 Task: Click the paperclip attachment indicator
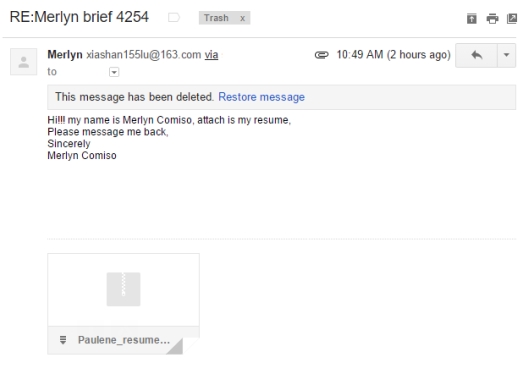point(321,55)
